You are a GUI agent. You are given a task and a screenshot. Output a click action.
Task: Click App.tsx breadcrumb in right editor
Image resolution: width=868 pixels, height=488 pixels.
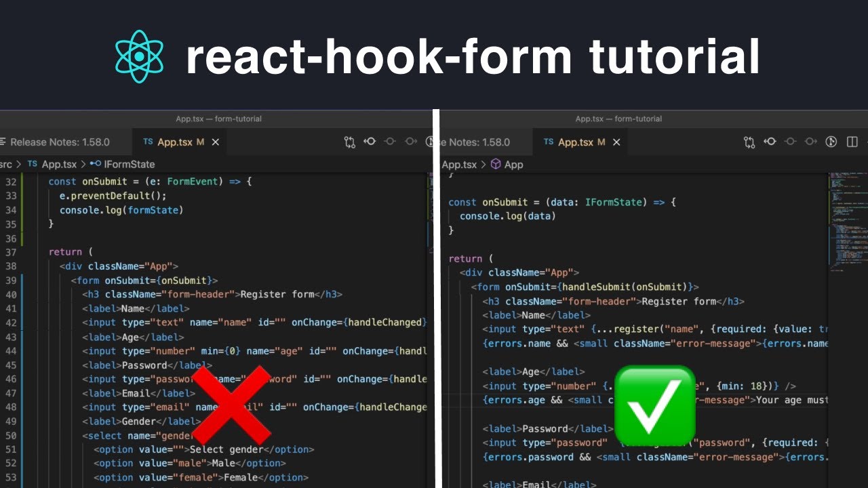[459, 164]
